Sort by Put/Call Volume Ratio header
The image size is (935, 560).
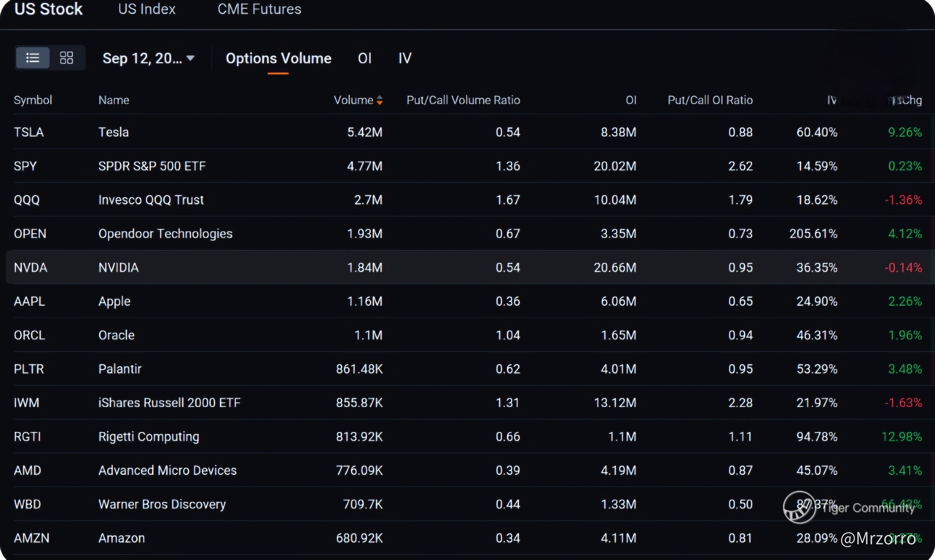pyautogui.click(x=463, y=100)
